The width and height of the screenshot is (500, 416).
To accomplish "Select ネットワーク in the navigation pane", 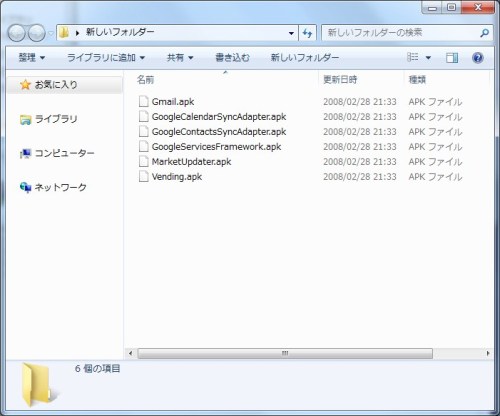I will 60,187.
